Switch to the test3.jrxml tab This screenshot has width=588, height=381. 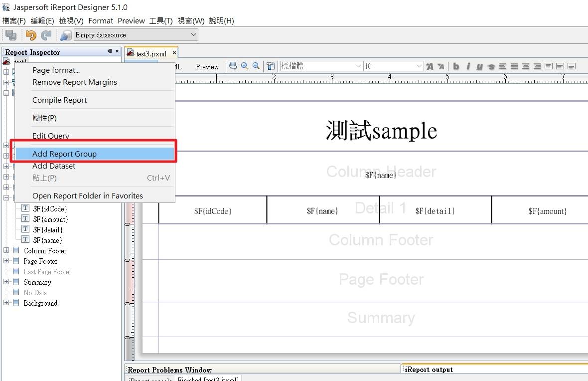tap(151, 54)
